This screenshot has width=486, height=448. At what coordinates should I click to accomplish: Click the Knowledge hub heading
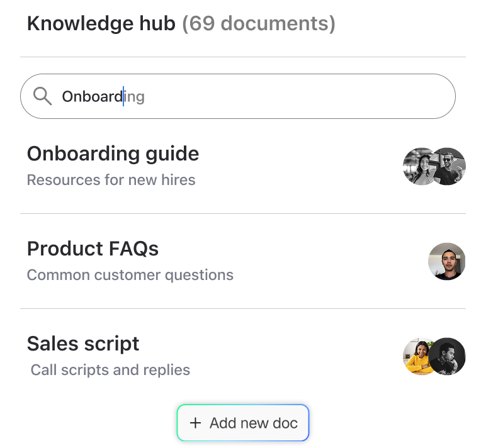(x=101, y=24)
